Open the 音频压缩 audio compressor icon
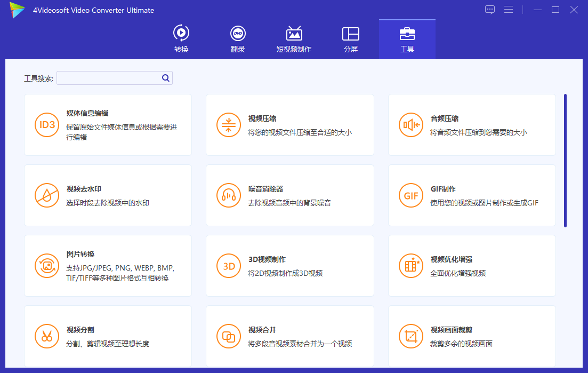Screen dimensions: 588x373 click(x=411, y=125)
